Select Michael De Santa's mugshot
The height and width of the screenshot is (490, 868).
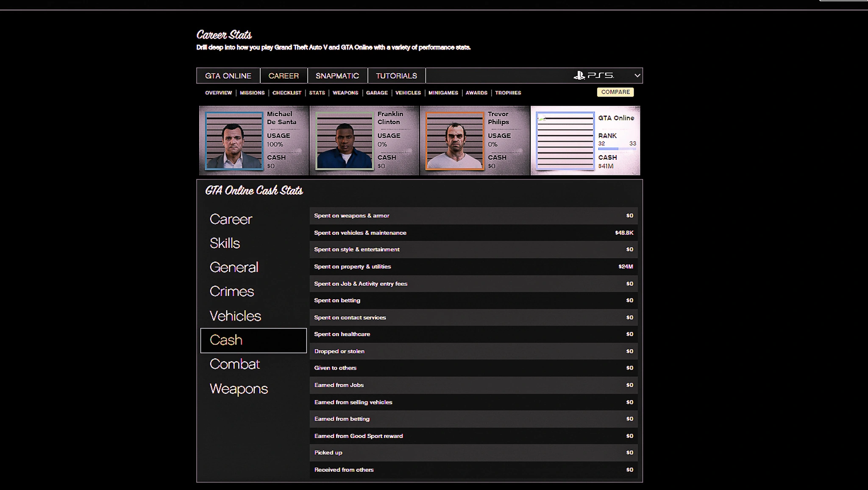[234, 140]
